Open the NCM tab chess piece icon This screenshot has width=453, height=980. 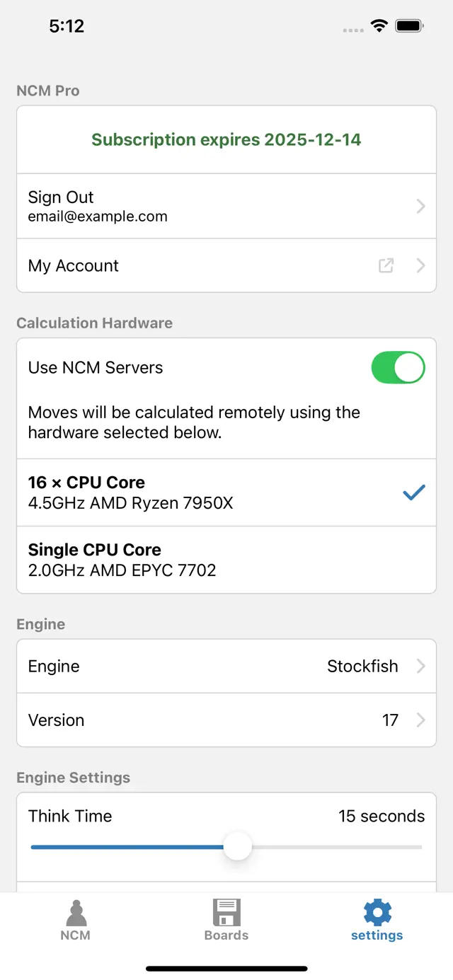point(76,912)
